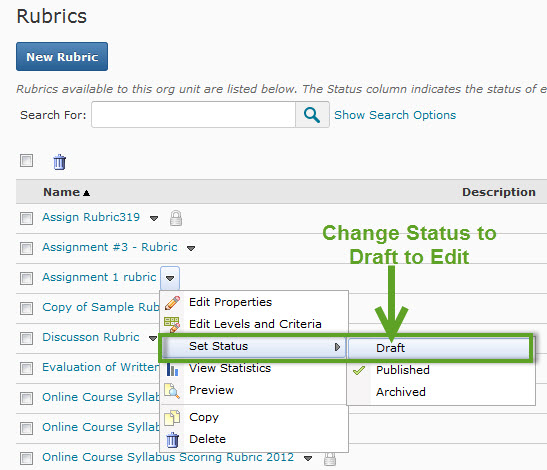Select the Discusson Rubric checkbox
547x470 pixels.
27,338
